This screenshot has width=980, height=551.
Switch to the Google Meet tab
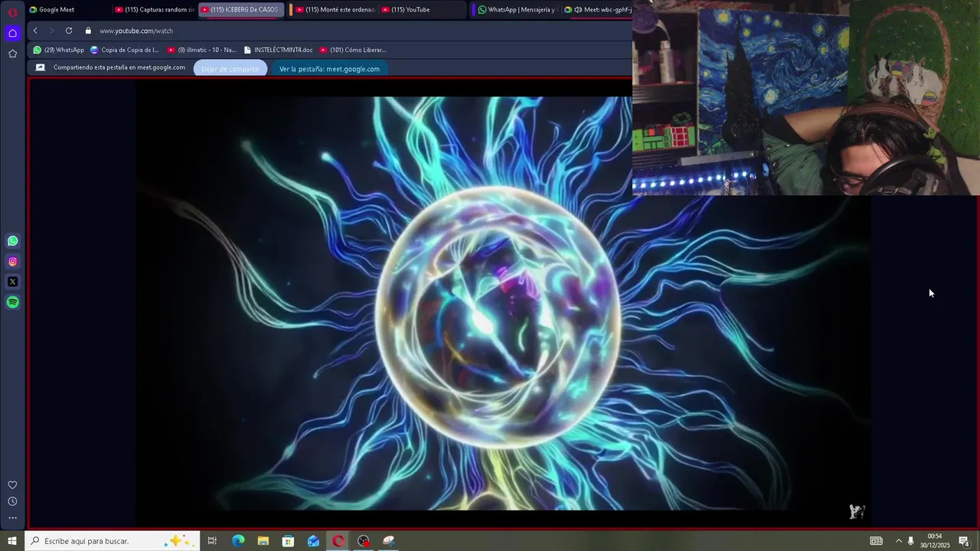point(69,10)
